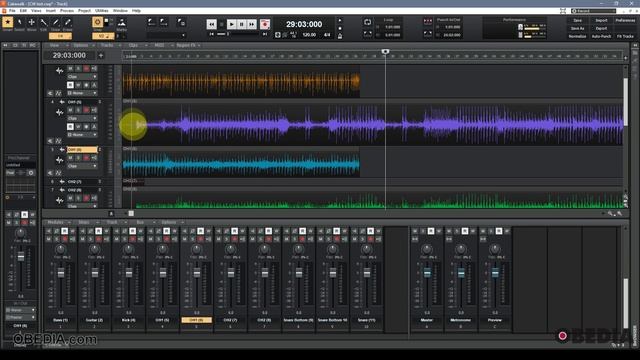
Task: Adjust the Master bus volume fader
Action: [x=427, y=273]
